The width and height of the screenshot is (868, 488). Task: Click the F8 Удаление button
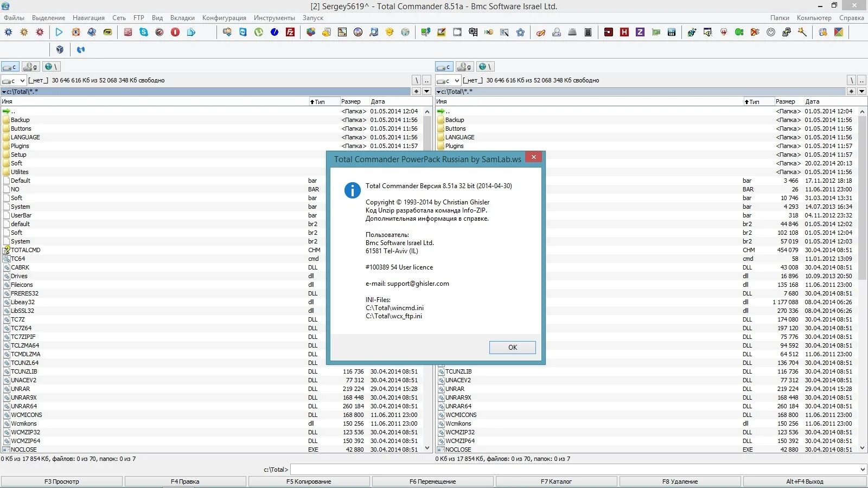pyautogui.click(x=680, y=481)
